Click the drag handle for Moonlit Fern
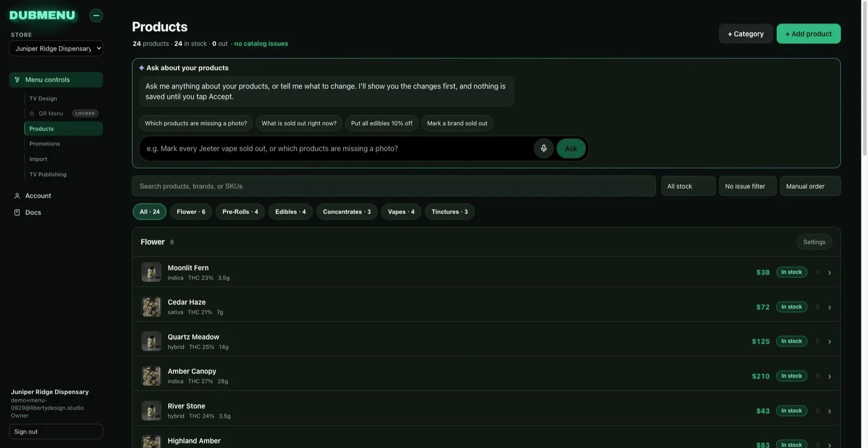Image resolution: width=868 pixels, height=448 pixels. tap(818, 272)
